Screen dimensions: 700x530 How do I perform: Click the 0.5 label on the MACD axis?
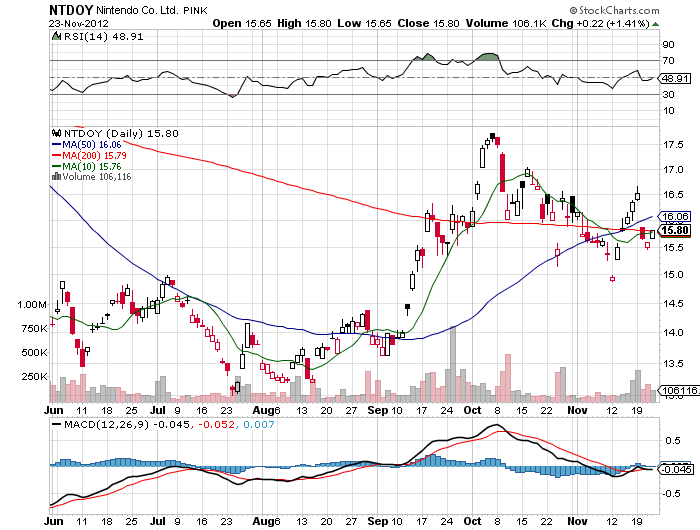[x=672, y=441]
